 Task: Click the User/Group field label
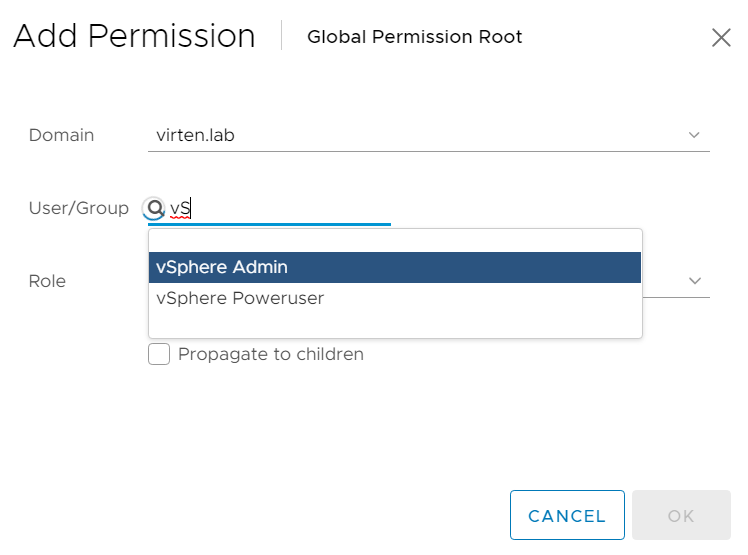(79, 208)
